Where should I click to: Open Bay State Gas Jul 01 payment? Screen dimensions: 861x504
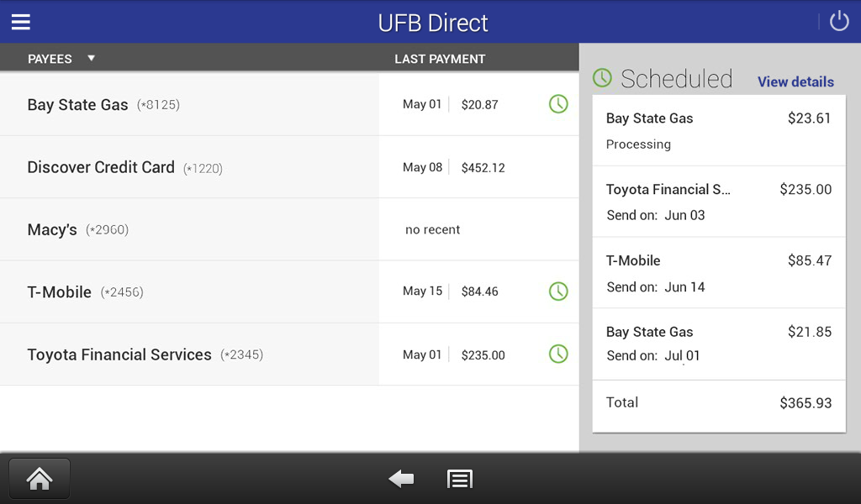(718, 344)
